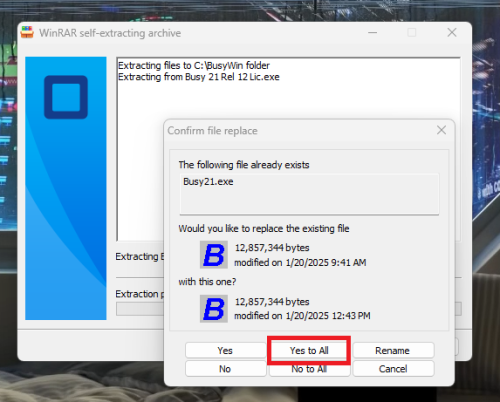
Task: Click 'WinRAR self-extracting archive' title text
Action: pyautogui.click(x=110, y=33)
